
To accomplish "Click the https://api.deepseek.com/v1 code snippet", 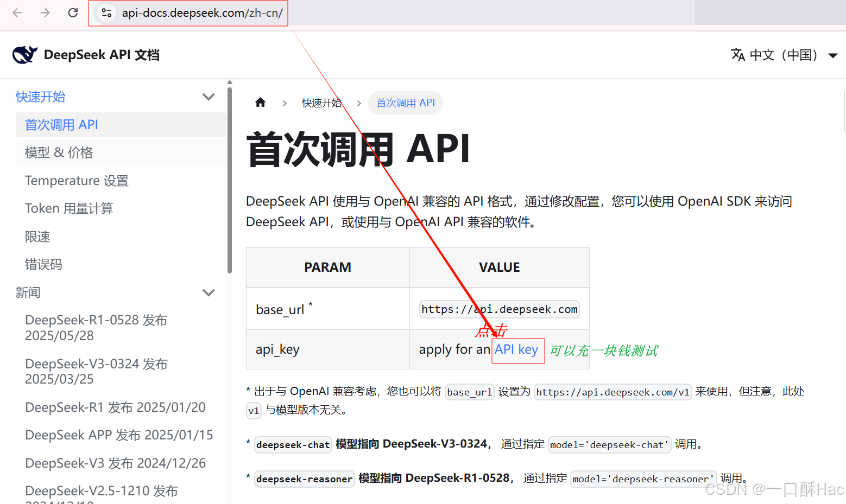I will pos(613,392).
